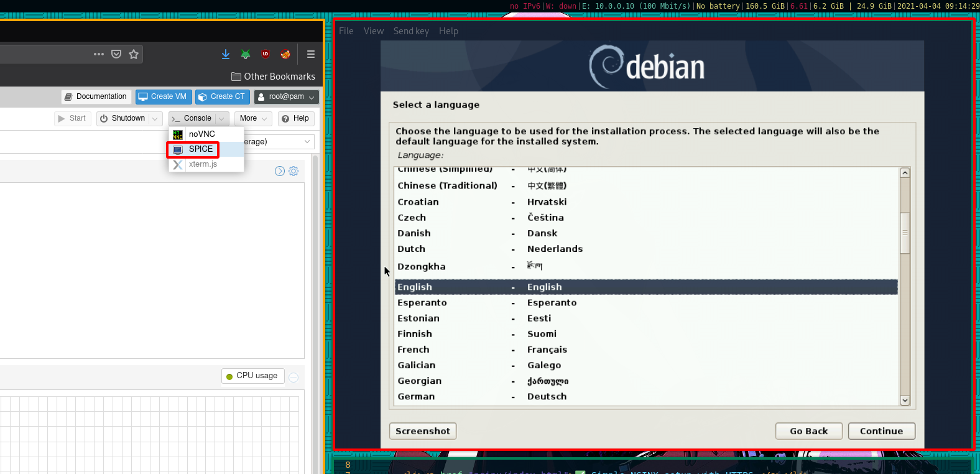Select Esperanto language row
Screen dimensions: 980x474
(646, 303)
